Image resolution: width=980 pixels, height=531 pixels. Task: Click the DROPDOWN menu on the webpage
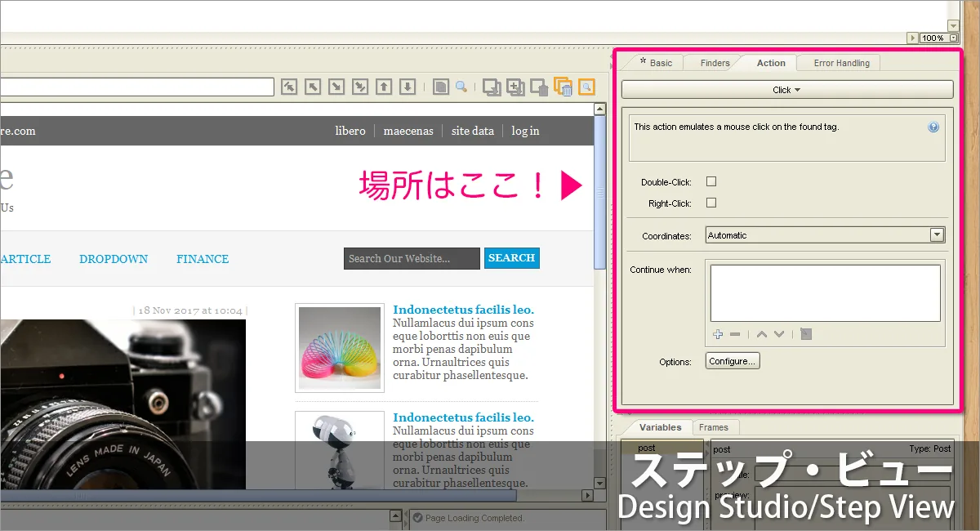click(x=114, y=259)
